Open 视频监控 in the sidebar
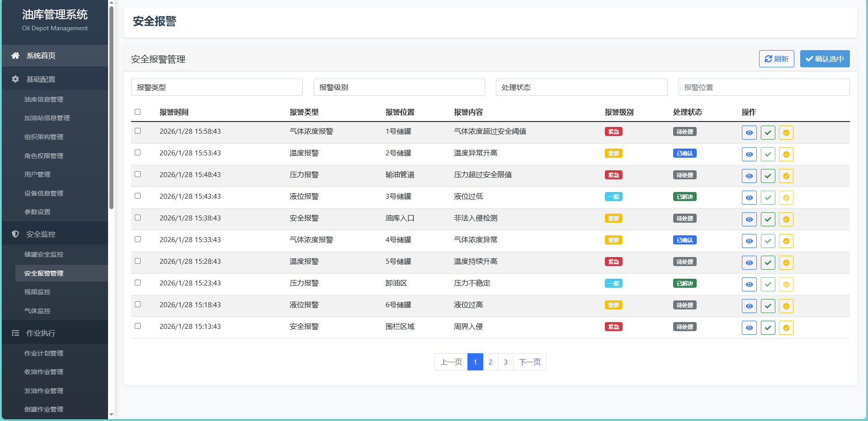Image resolution: width=868 pixels, height=421 pixels. (38, 292)
